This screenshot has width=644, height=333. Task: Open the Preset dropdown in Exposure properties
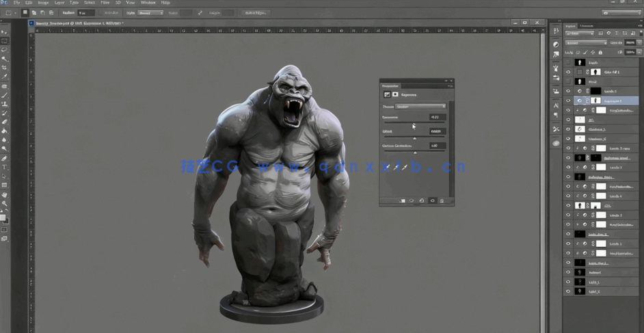[x=420, y=107]
